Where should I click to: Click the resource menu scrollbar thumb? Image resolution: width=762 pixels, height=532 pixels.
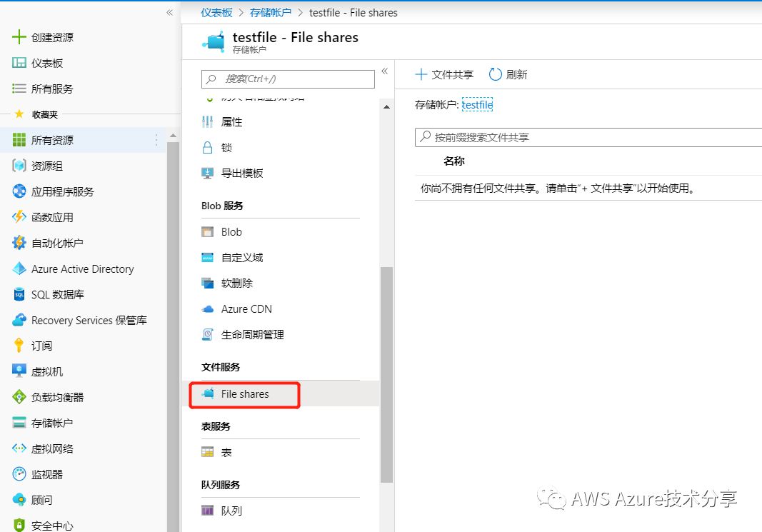pyautogui.click(x=387, y=375)
